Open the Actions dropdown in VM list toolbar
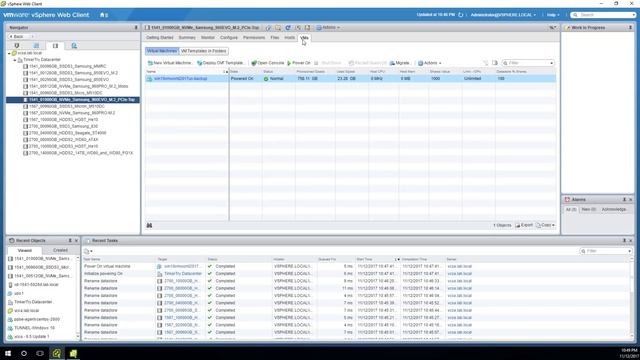 click(x=429, y=63)
